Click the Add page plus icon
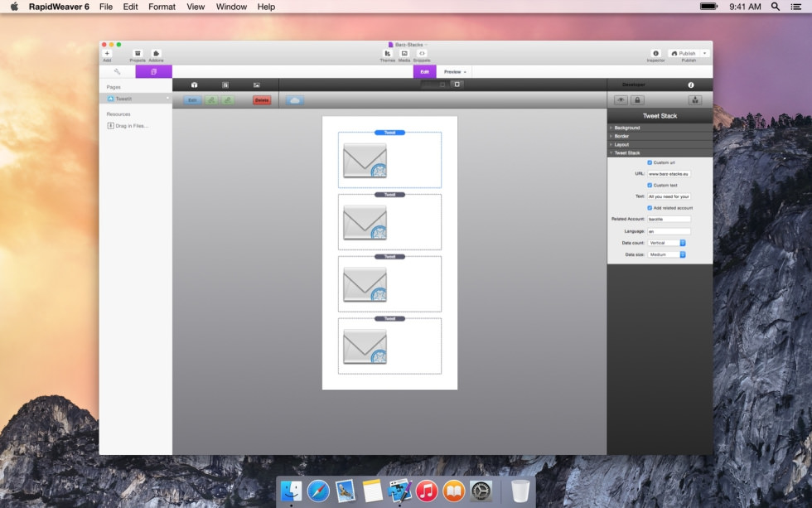Image resolution: width=812 pixels, height=508 pixels. 107,53
